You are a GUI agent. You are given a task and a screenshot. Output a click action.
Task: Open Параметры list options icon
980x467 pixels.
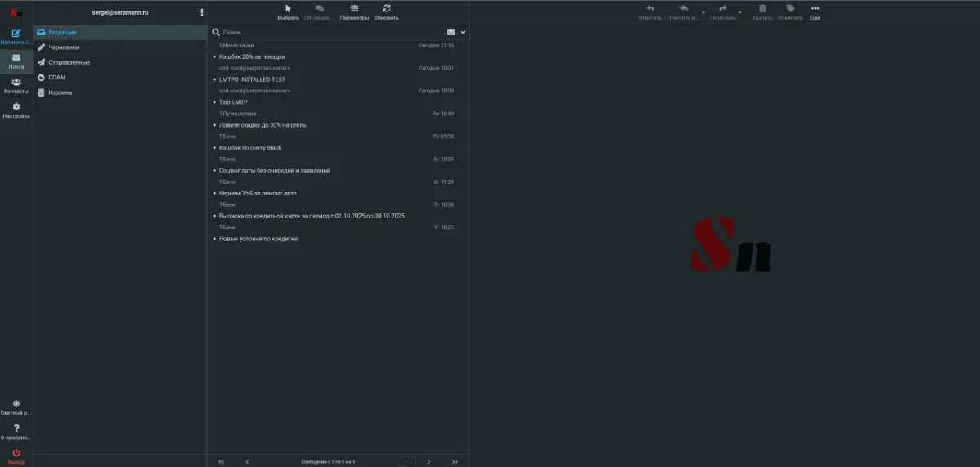tap(354, 8)
